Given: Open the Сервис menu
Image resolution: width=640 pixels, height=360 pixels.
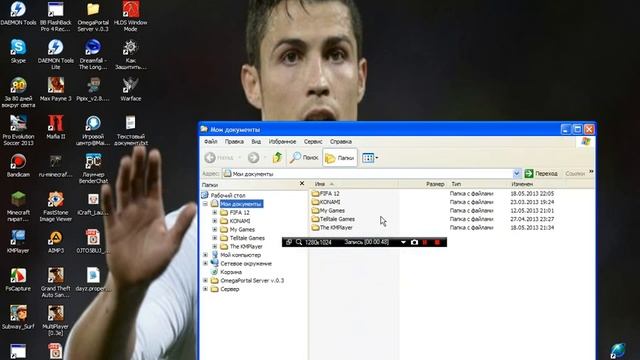Looking at the screenshot, I should pos(313,142).
